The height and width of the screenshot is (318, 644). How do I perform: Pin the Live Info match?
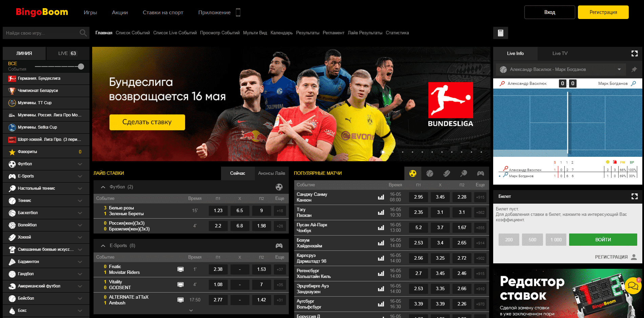634,69
